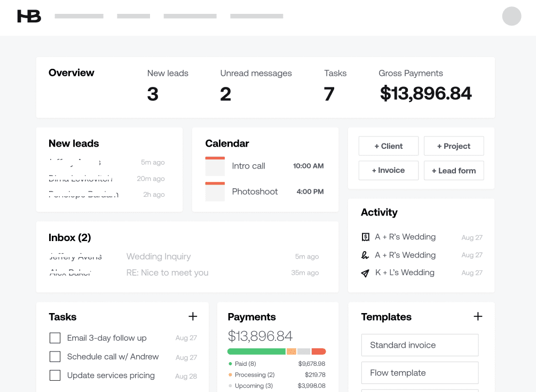
Task: Click signature icon beside second A + R's Wedding
Action: pyautogui.click(x=365, y=255)
